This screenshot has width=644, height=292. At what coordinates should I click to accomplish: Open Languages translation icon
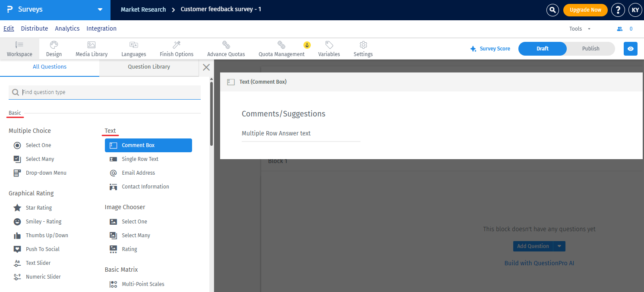click(x=134, y=45)
